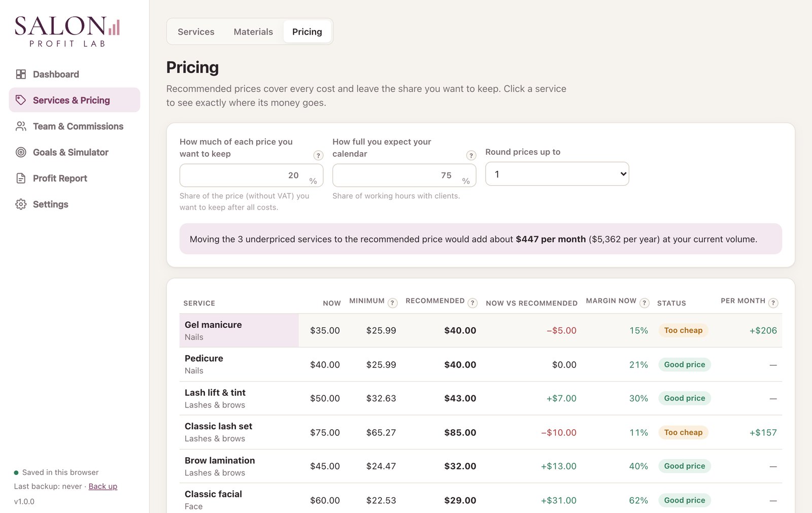The image size is (812, 513).
Task: Click the Back up link
Action: (103, 486)
